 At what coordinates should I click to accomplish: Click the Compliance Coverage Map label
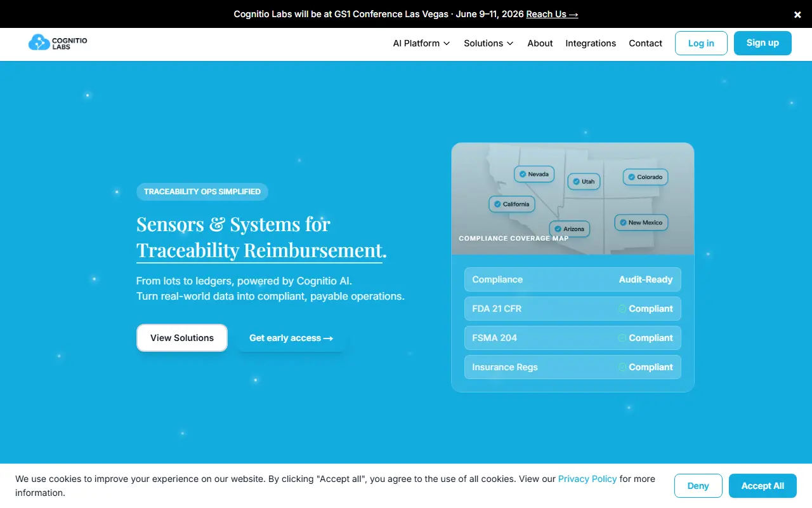[x=514, y=239]
